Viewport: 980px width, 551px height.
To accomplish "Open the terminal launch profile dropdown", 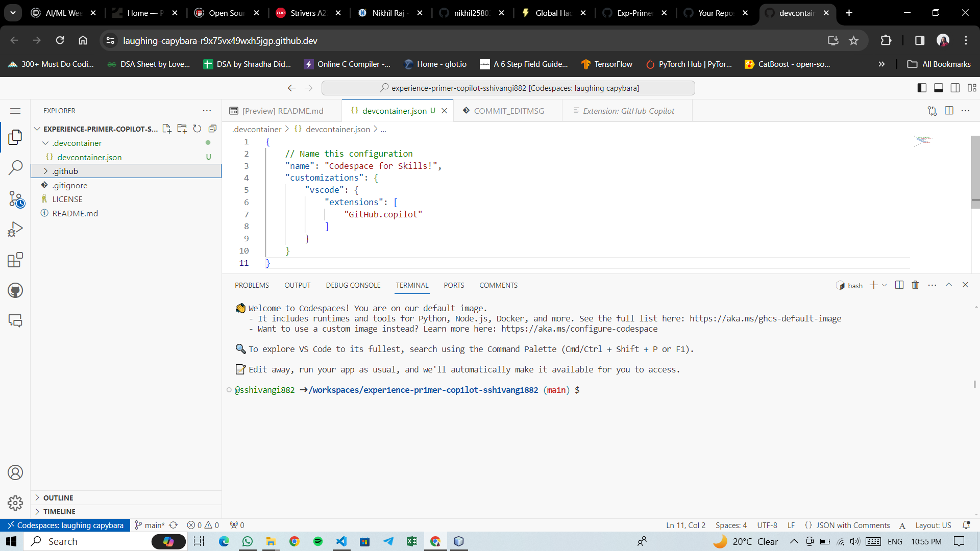I will click(x=885, y=285).
